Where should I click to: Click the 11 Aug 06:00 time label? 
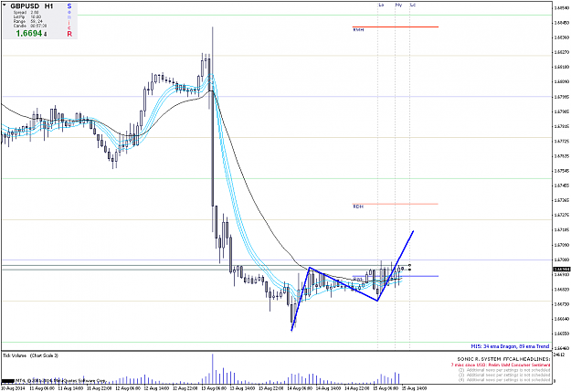pyautogui.click(x=41, y=388)
